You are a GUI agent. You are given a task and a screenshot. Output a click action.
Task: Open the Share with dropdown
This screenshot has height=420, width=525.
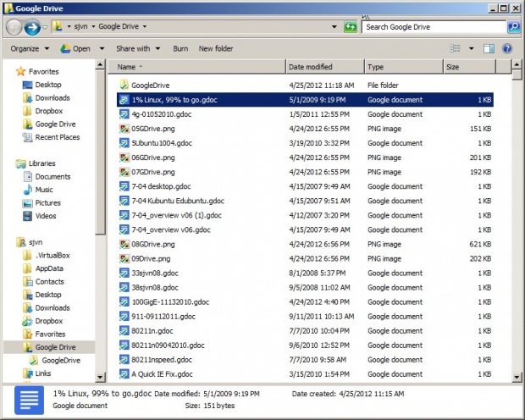138,49
